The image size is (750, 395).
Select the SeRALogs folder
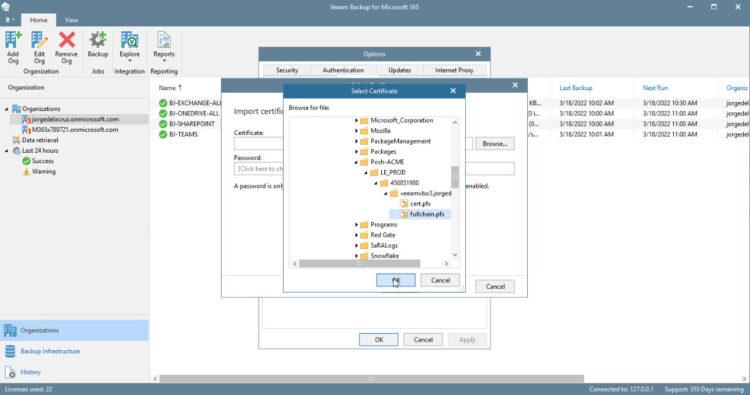coord(384,245)
